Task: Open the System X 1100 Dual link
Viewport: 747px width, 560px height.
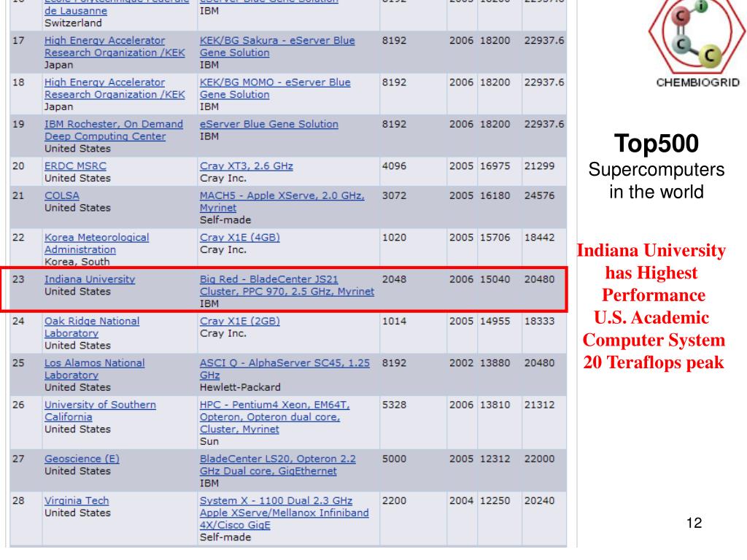Action: click(284, 513)
